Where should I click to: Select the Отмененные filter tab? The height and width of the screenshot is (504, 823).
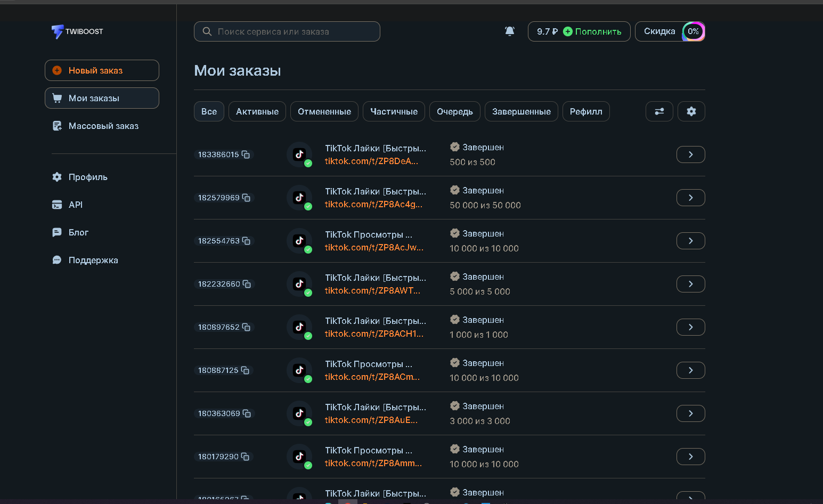(324, 111)
